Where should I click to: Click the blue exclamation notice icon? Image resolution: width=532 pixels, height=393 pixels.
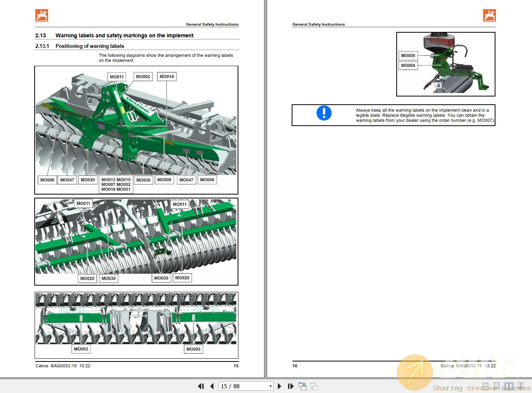(324, 113)
